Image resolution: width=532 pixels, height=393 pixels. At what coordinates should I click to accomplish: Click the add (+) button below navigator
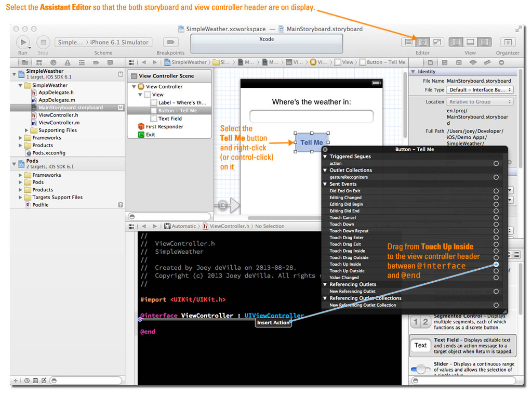point(15,381)
